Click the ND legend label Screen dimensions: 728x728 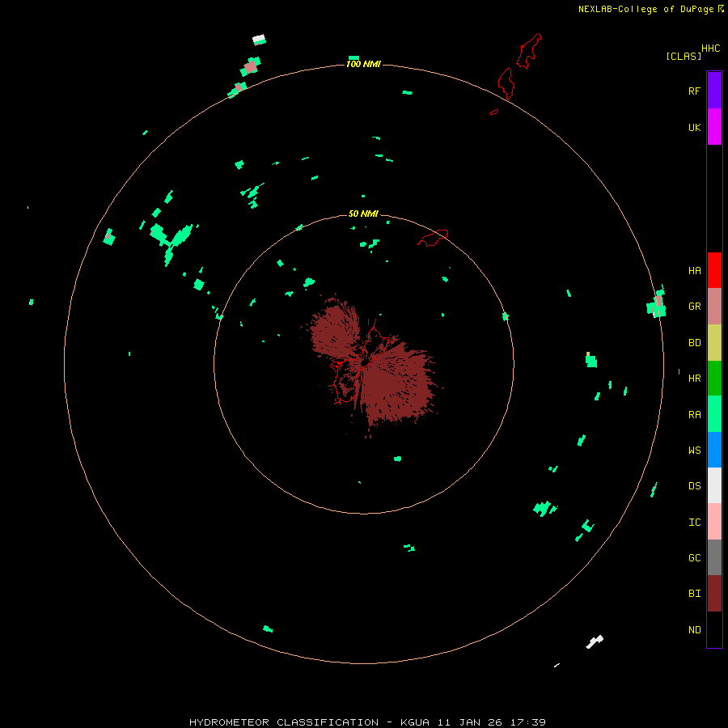tap(694, 630)
